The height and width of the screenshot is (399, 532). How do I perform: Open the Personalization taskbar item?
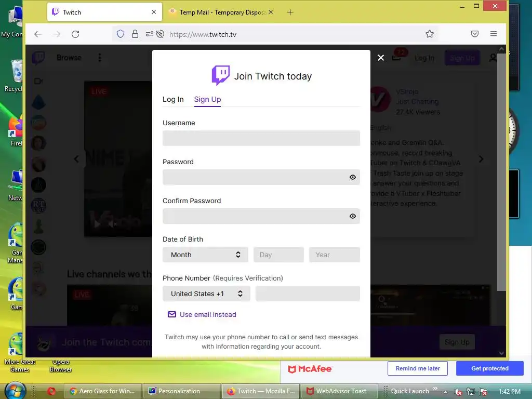[181, 391]
